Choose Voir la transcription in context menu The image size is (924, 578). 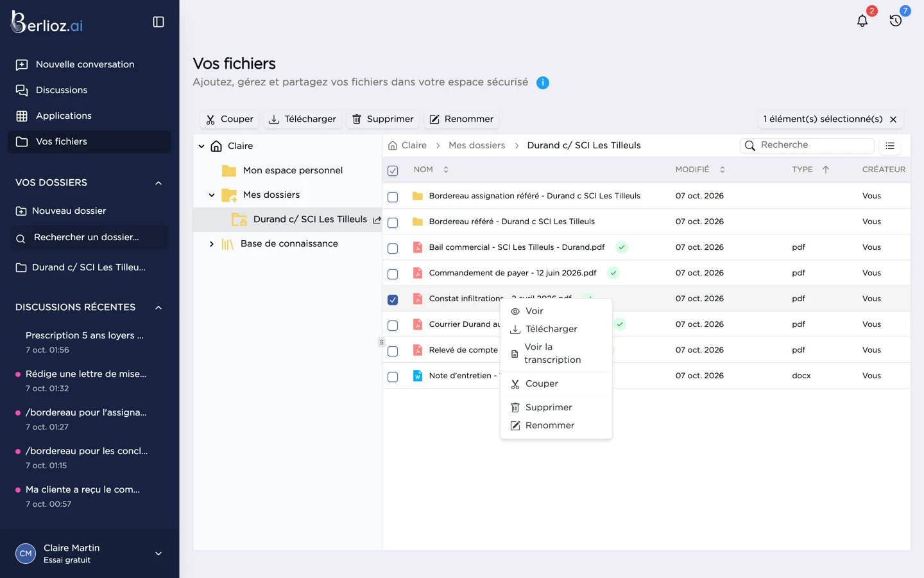pos(556,353)
